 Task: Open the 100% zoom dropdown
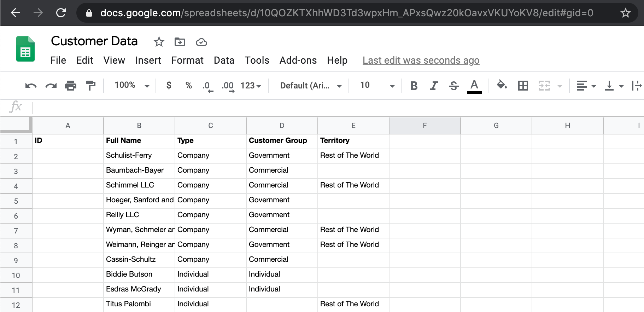click(132, 85)
